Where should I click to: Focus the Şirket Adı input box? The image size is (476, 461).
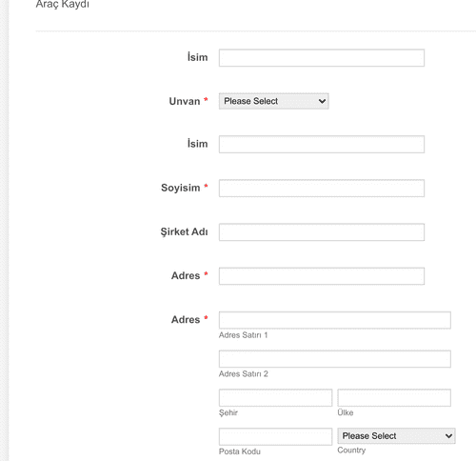tap(322, 231)
